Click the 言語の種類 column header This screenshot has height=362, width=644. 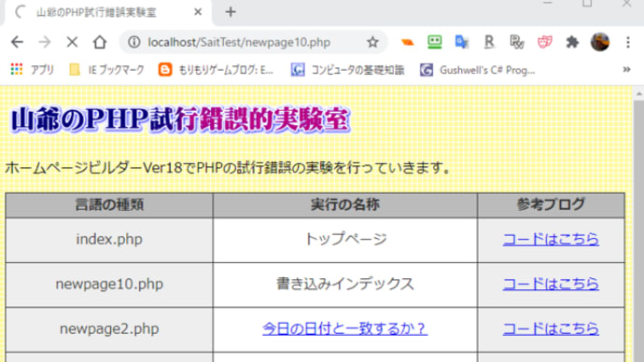tap(109, 205)
